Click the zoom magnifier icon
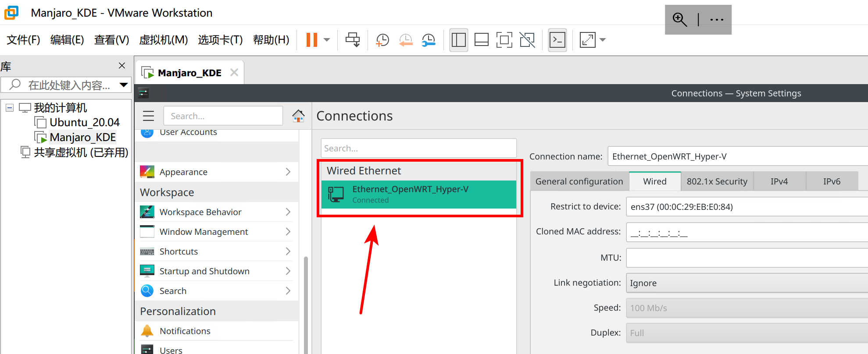 coord(680,19)
